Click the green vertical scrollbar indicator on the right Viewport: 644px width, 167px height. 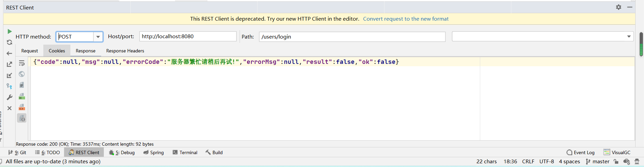pyautogui.click(x=641, y=45)
